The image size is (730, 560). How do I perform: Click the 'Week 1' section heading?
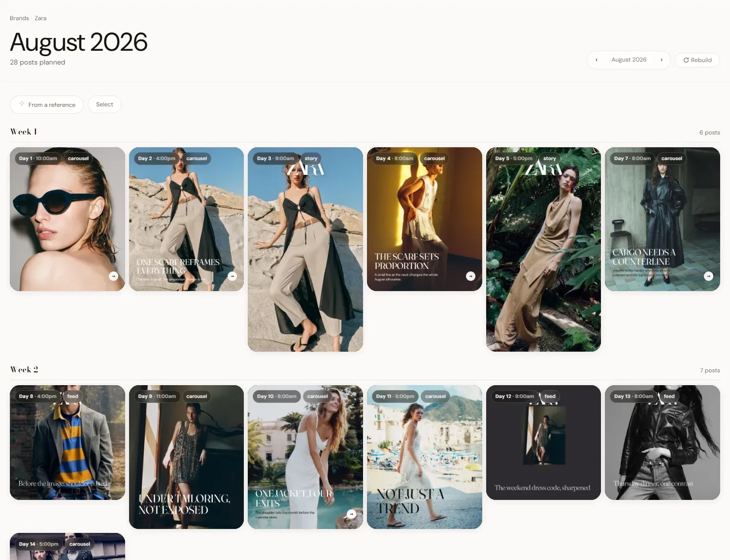coord(24,132)
